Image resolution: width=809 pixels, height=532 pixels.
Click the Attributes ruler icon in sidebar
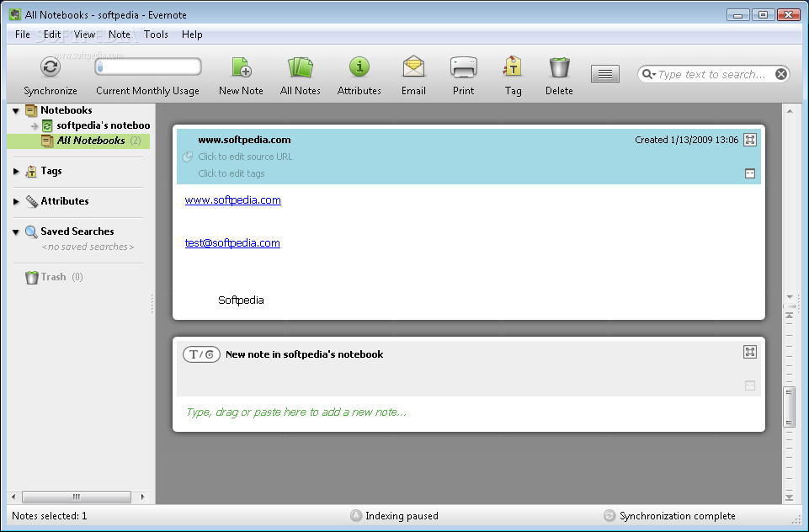pos(31,201)
